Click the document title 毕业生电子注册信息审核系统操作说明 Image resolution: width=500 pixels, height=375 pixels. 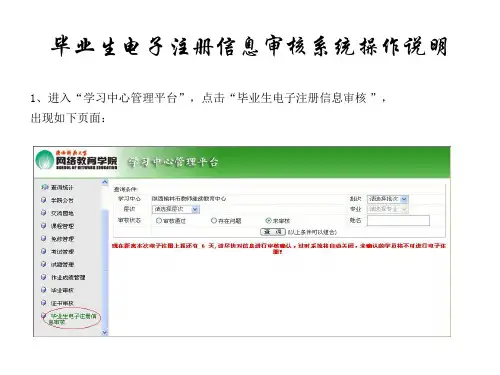249,46
